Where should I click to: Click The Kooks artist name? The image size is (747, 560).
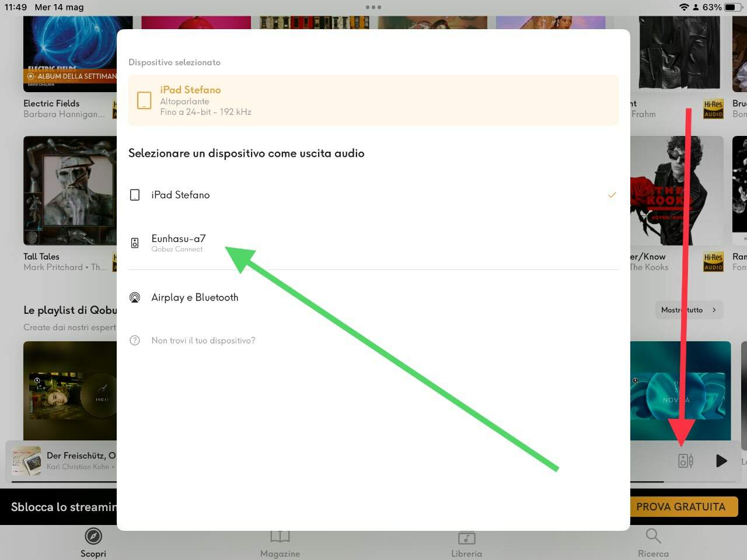(649, 267)
